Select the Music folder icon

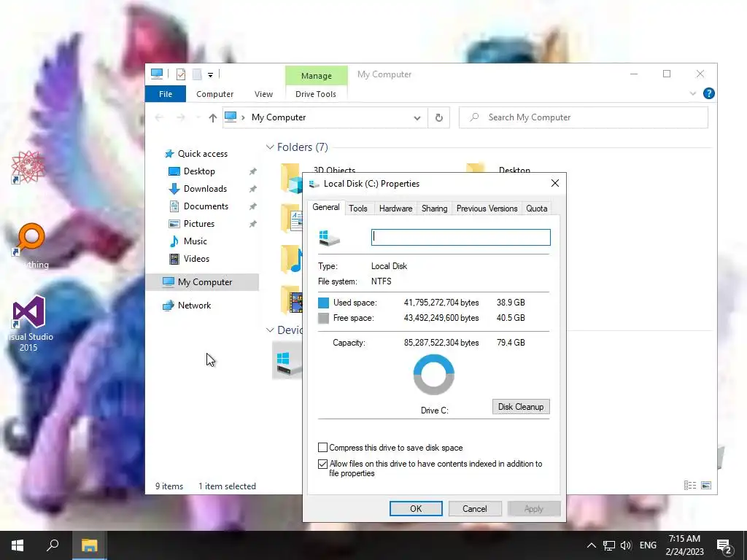tap(290, 259)
